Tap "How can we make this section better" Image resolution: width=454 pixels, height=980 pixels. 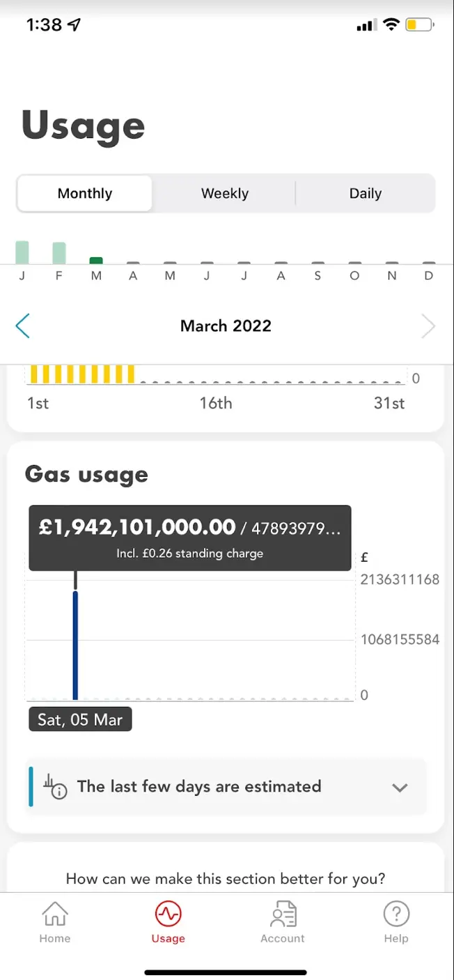tap(225, 878)
